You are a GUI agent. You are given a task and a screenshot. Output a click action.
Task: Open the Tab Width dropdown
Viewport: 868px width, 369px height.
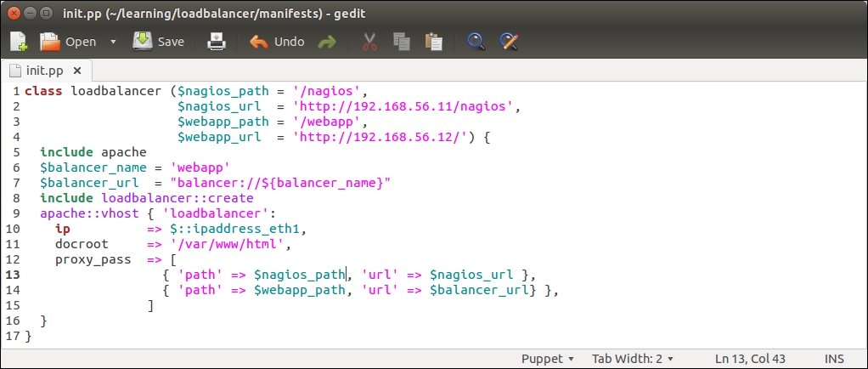[x=633, y=359]
